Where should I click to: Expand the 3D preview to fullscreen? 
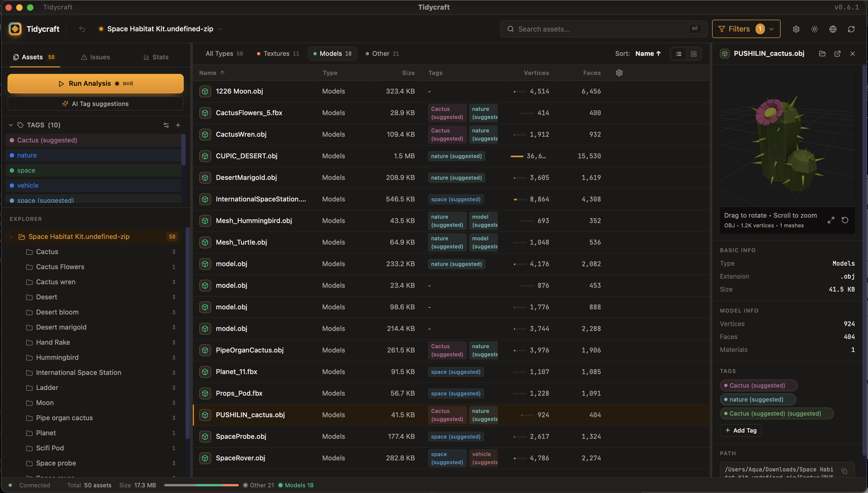[831, 220]
